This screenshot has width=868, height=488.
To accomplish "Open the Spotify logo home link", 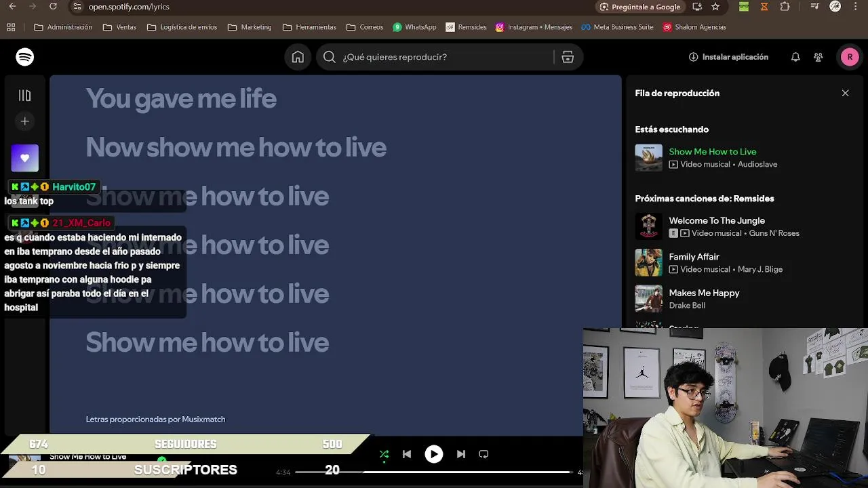I will point(25,57).
